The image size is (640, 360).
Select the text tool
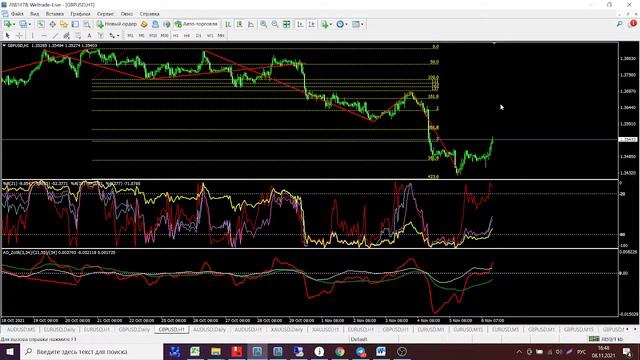tap(89, 36)
